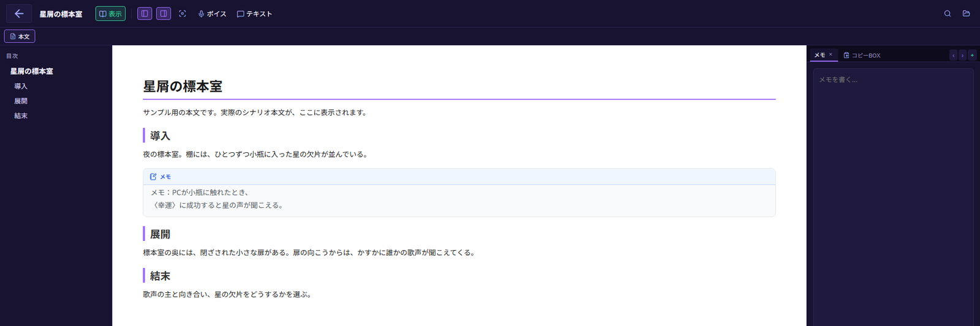Click into the メモを書く text field
This screenshot has width=980, height=326.
[x=893, y=197]
